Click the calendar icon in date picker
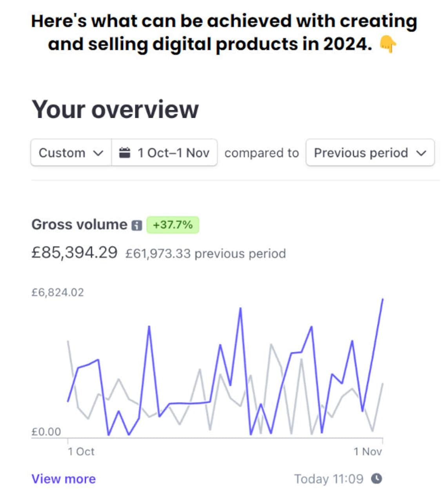The image size is (447, 504). 125,153
